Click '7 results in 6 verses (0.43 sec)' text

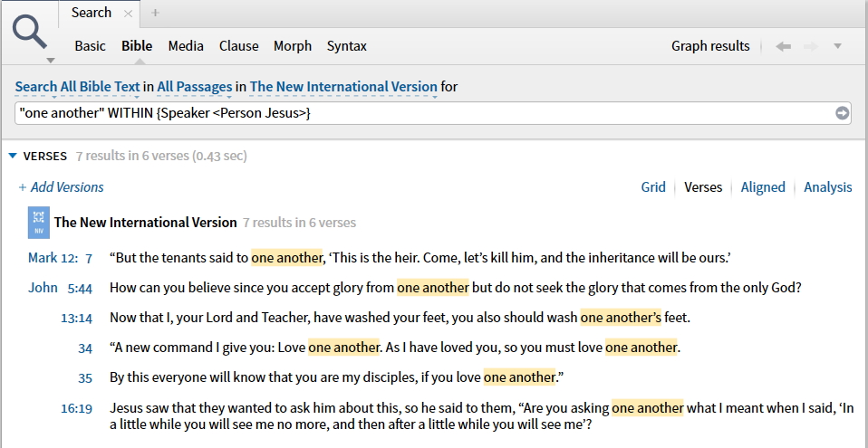click(x=161, y=156)
